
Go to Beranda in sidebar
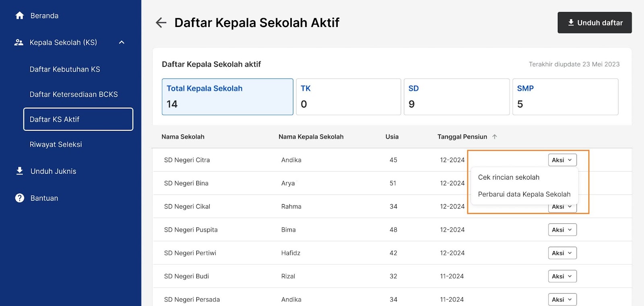pyautogui.click(x=44, y=16)
